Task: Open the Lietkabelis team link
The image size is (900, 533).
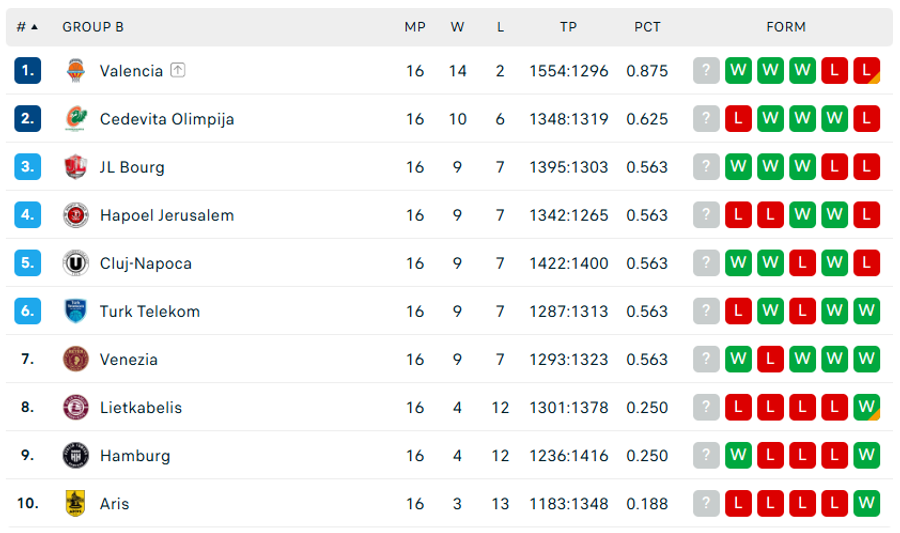Action: [x=141, y=408]
